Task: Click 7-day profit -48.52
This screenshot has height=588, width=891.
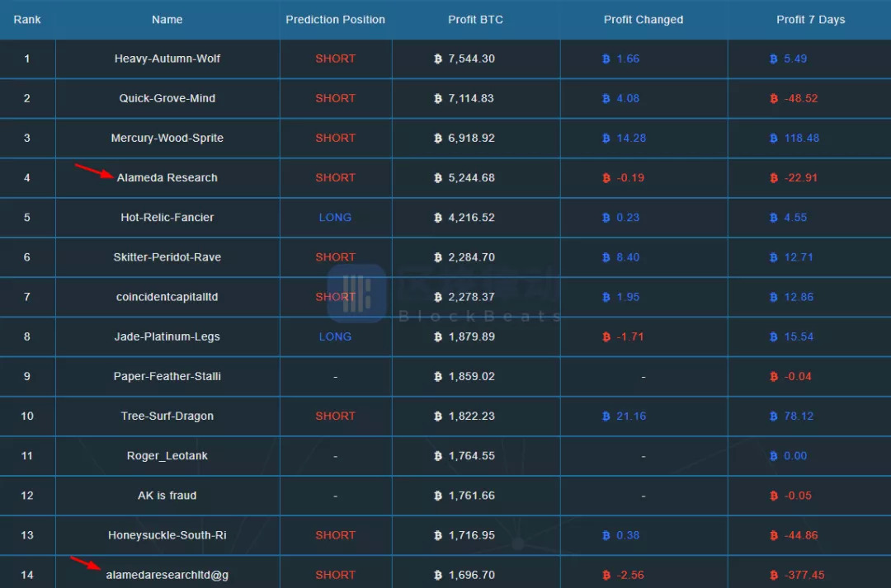Action: [x=800, y=98]
